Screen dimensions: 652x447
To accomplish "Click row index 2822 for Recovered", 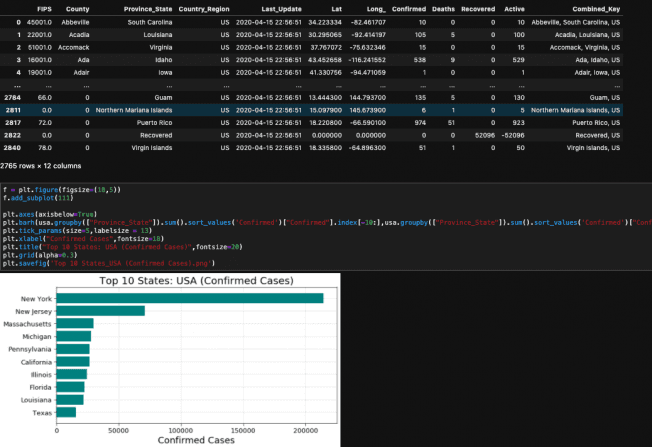I will (x=12, y=135).
